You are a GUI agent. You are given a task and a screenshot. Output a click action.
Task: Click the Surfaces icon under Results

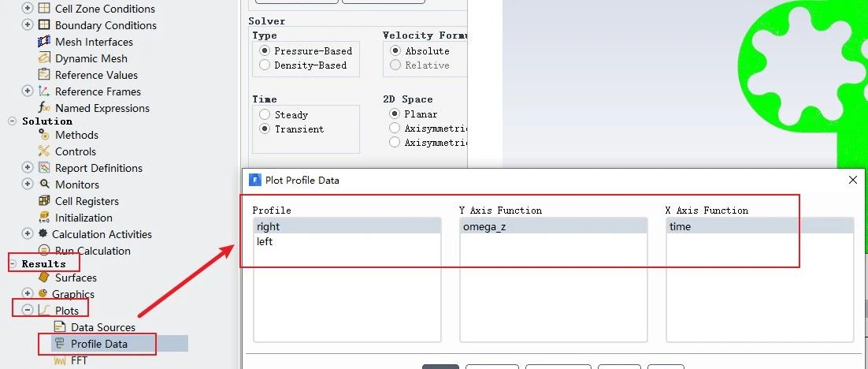click(x=44, y=278)
